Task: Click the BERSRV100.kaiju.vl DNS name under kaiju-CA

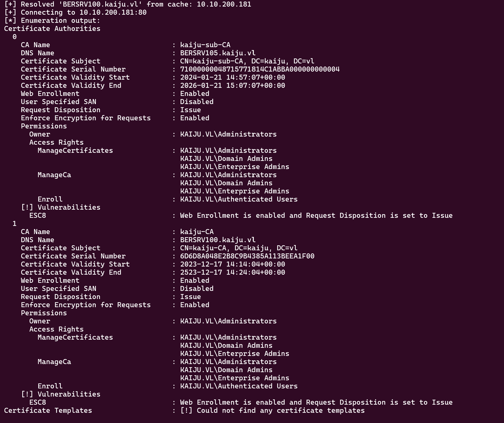Action: (x=218, y=240)
